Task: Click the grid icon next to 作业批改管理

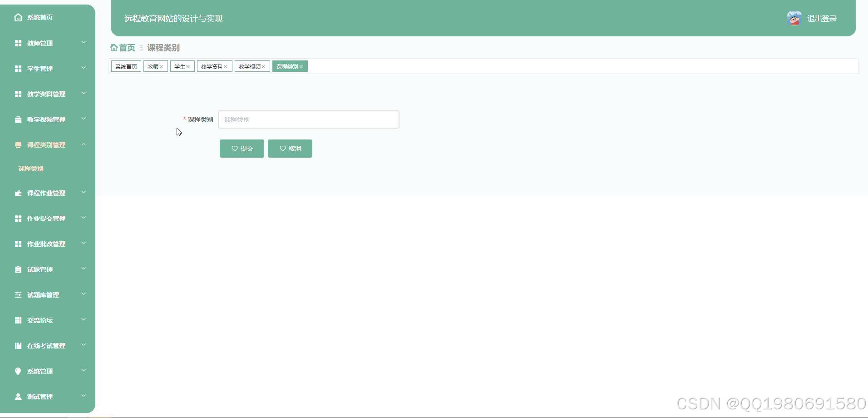Action: tap(18, 244)
